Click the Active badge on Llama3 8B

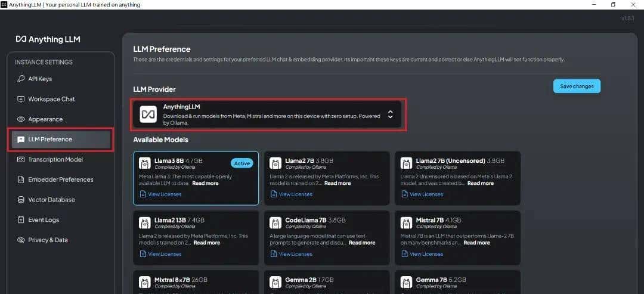pyautogui.click(x=241, y=163)
